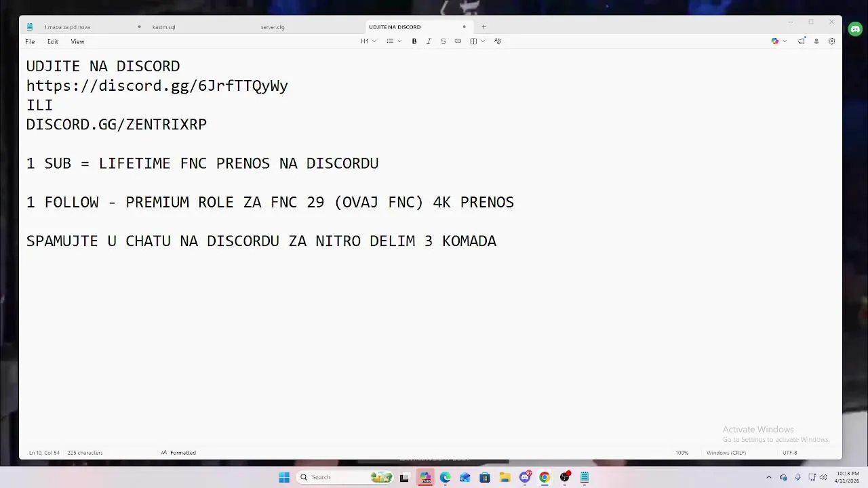Click the 'SPAMUJTE U CHATU NA DISCORDU' line
The width and height of the screenshot is (868, 488).
(x=261, y=241)
